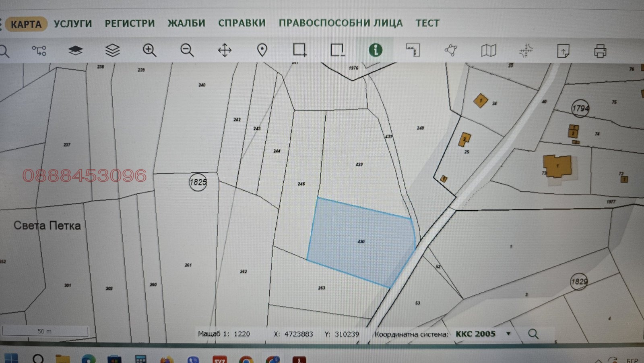Select the coordinate crosshair tool
The height and width of the screenshot is (363, 644).
pyautogui.click(x=525, y=50)
